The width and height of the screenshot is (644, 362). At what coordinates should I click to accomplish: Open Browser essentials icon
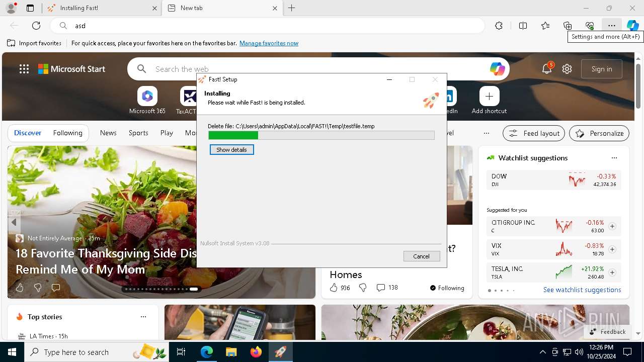pos(590,26)
